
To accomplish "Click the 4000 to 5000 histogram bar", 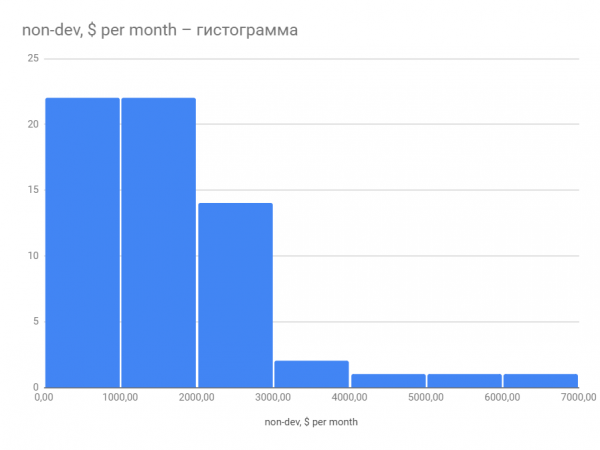I will pyautogui.click(x=388, y=381).
